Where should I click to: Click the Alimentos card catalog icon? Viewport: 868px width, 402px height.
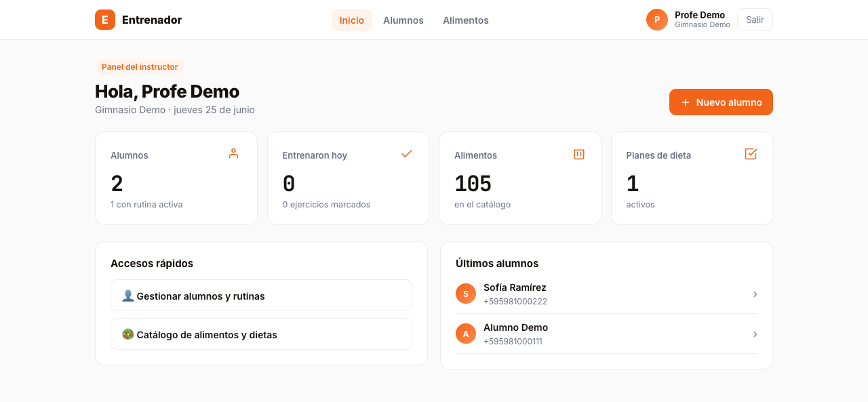[x=579, y=154]
